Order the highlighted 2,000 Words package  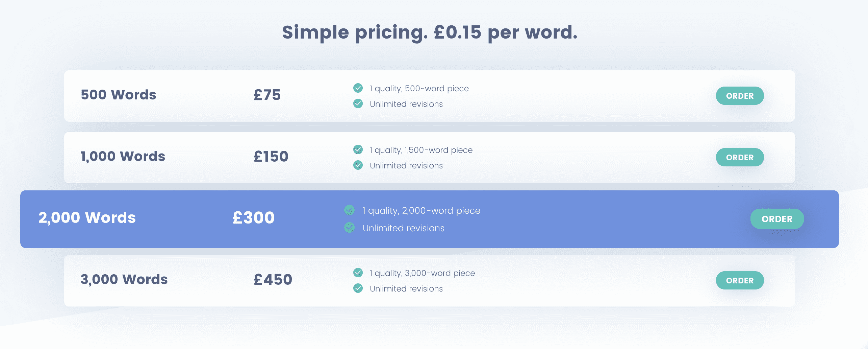pos(777,219)
